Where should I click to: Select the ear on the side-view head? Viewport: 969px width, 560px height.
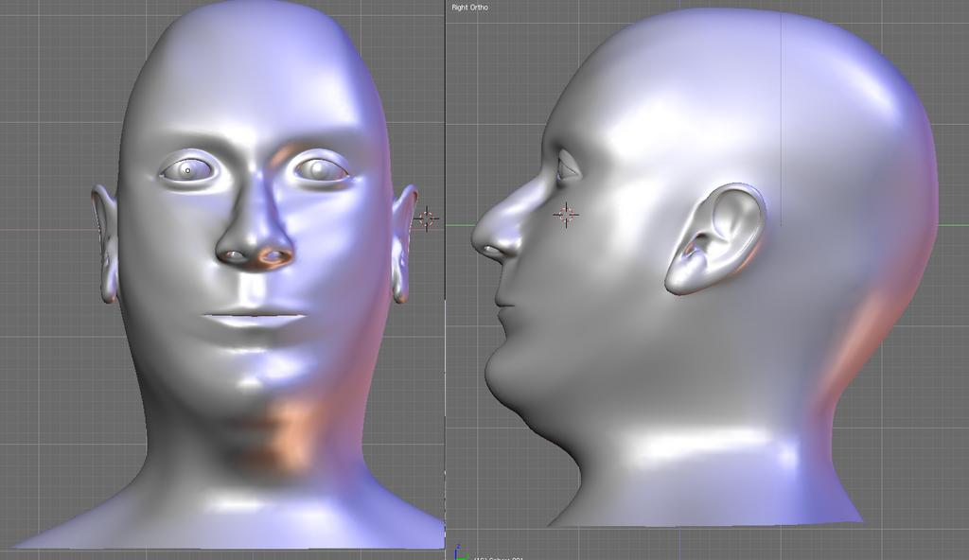pos(715,238)
